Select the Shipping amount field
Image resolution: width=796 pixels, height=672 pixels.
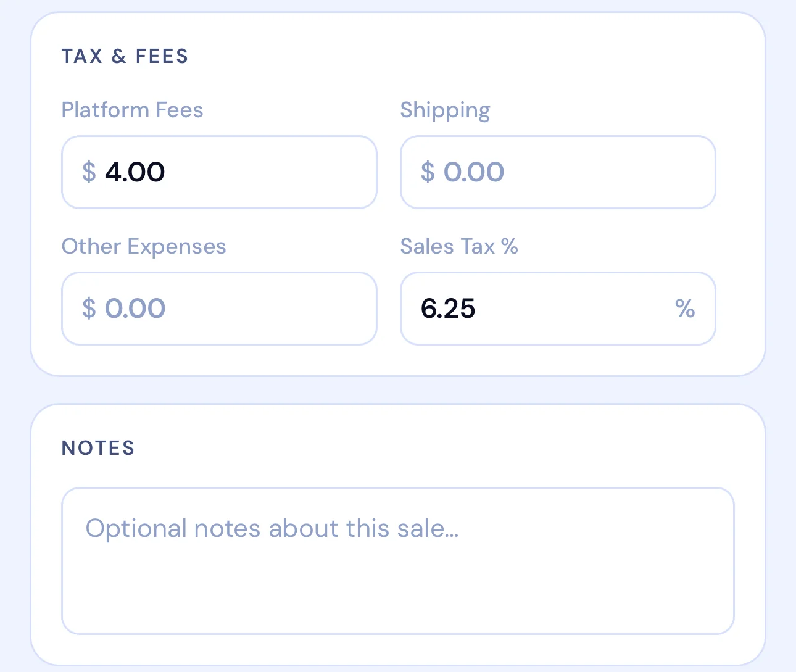point(557,172)
